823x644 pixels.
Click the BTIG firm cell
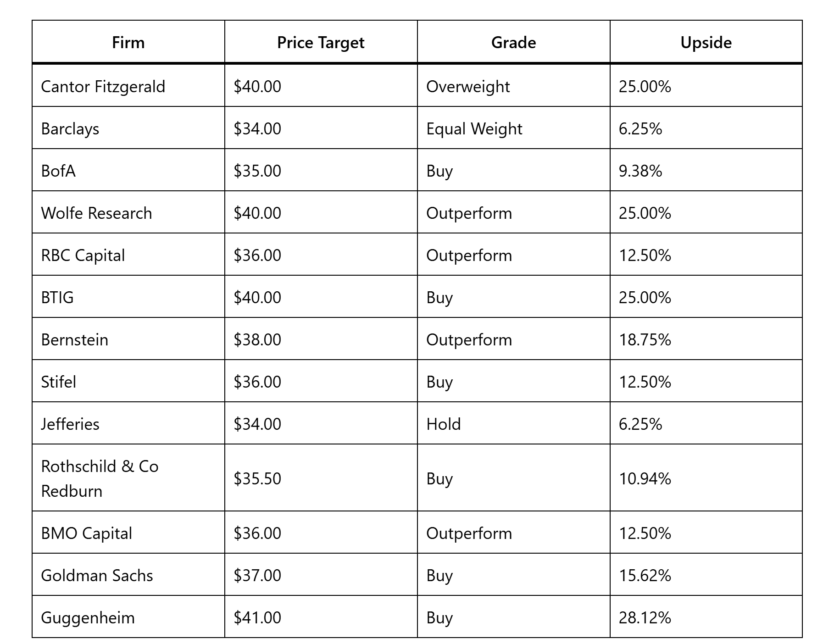pyautogui.click(x=57, y=298)
